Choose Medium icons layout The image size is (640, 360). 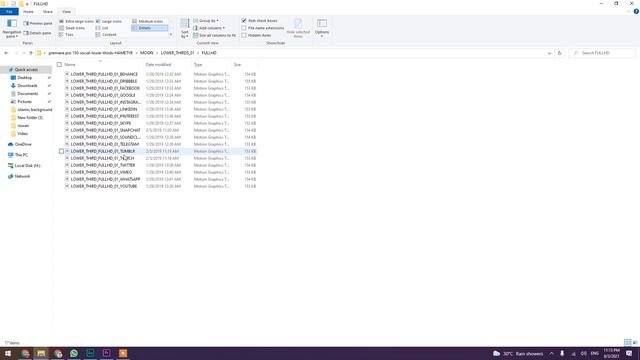148,21
